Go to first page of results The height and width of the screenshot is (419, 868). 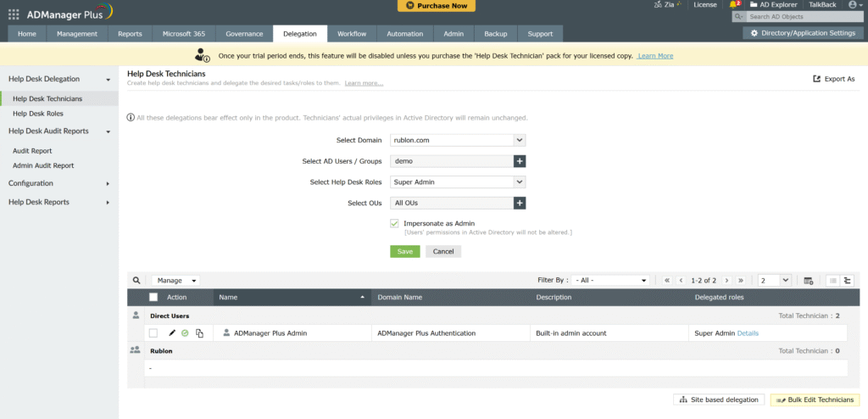point(668,281)
